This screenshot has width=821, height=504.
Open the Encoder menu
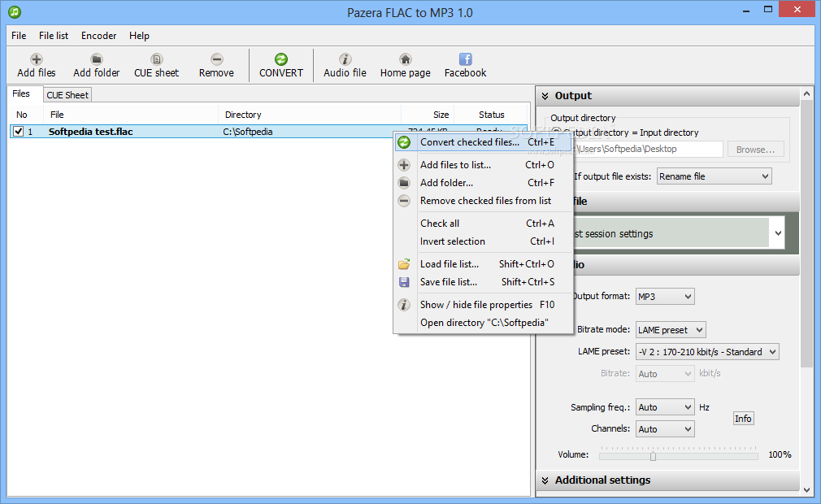tap(98, 36)
